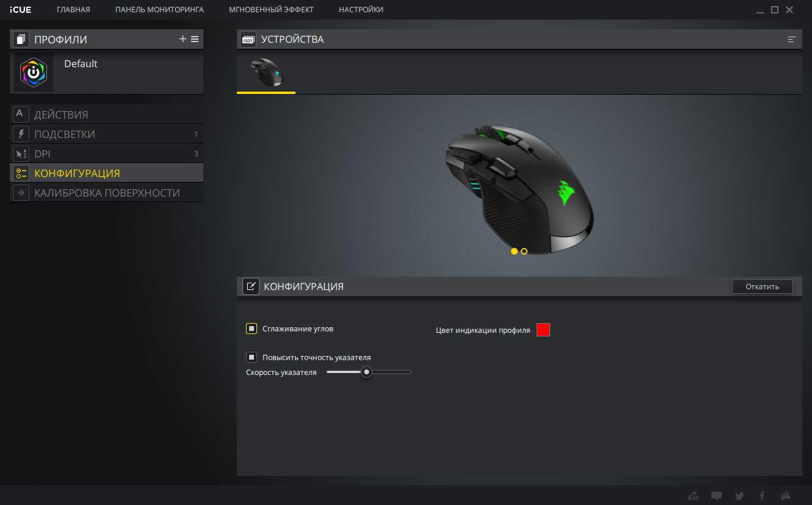
Task: Expand the devices panel options menu
Action: pyautogui.click(x=792, y=40)
